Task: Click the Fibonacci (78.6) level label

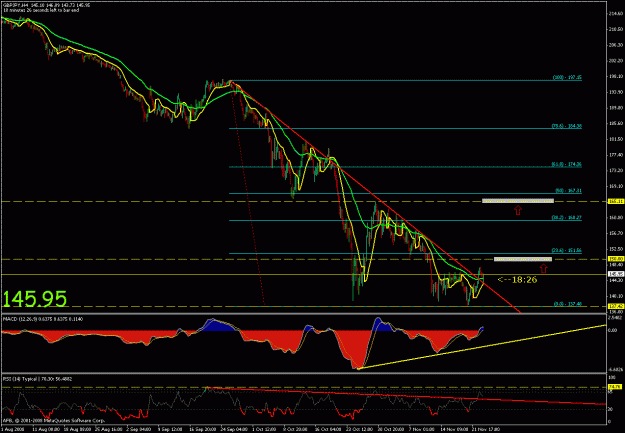Action: pyautogui.click(x=566, y=126)
